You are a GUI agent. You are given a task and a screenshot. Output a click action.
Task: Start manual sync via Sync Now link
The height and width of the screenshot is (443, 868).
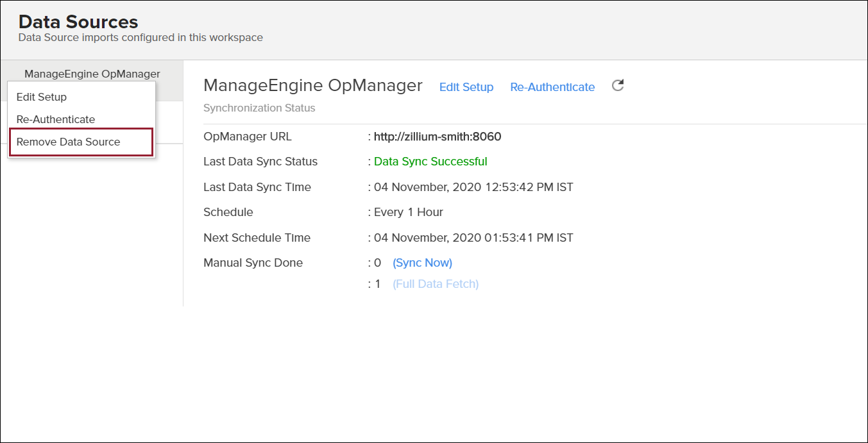[422, 263]
